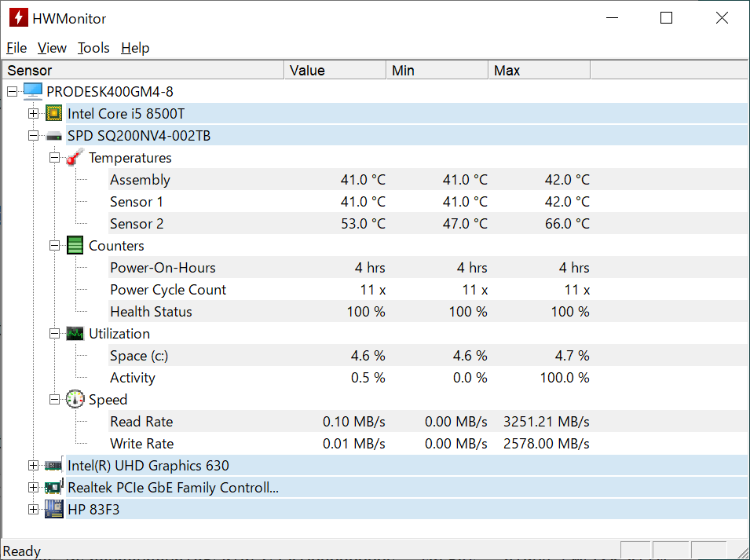Expand the Intel Core i5 8500T node
This screenshot has height=560, width=750.
(33, 114)
